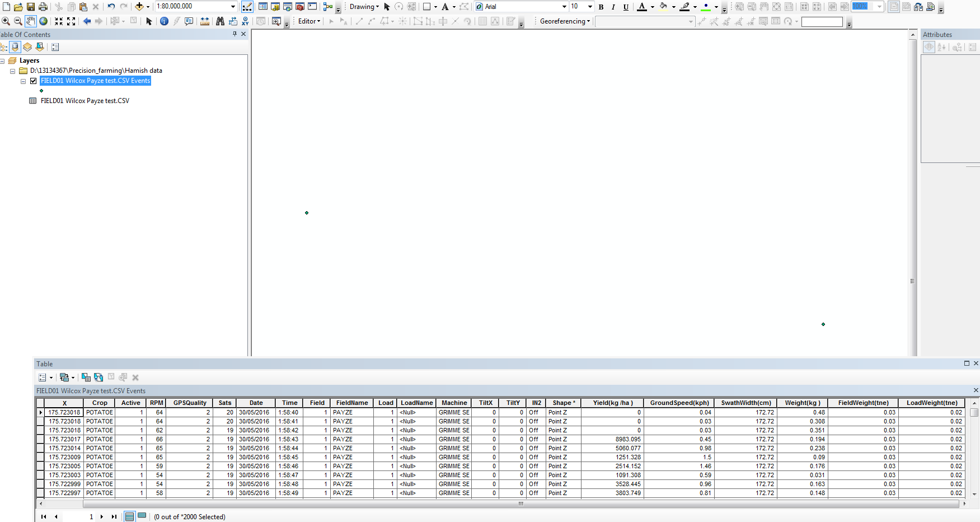Toggle visibility of FIELD01 Events layer
The height and width of the screenshot is (522, 980).
pyautogui.click(x=34, y=81)
